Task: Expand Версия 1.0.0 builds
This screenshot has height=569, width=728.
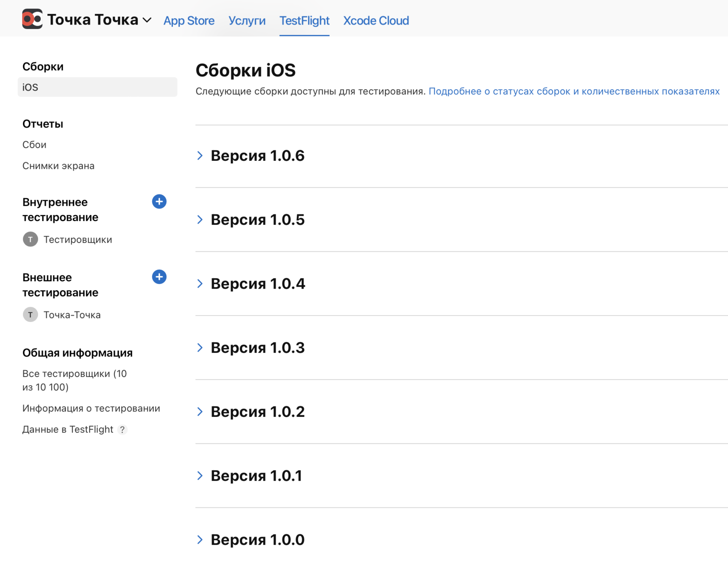Action: click(200, 540)
